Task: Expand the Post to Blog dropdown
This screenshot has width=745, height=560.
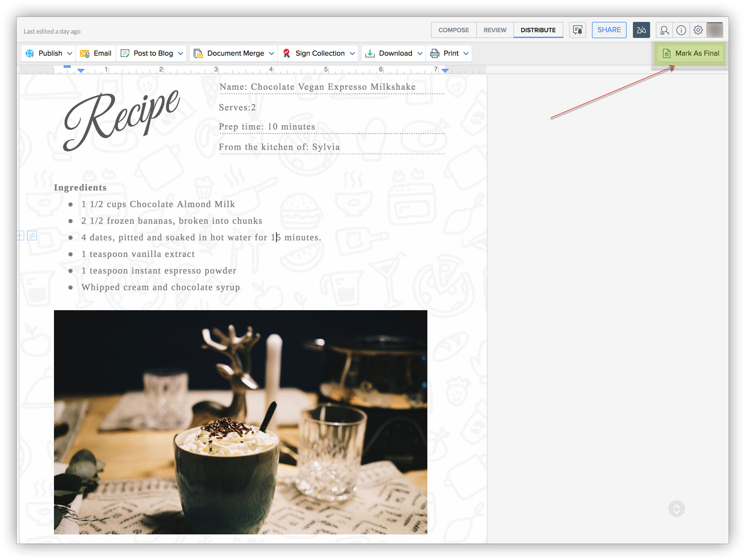Action: pos(181,54)
